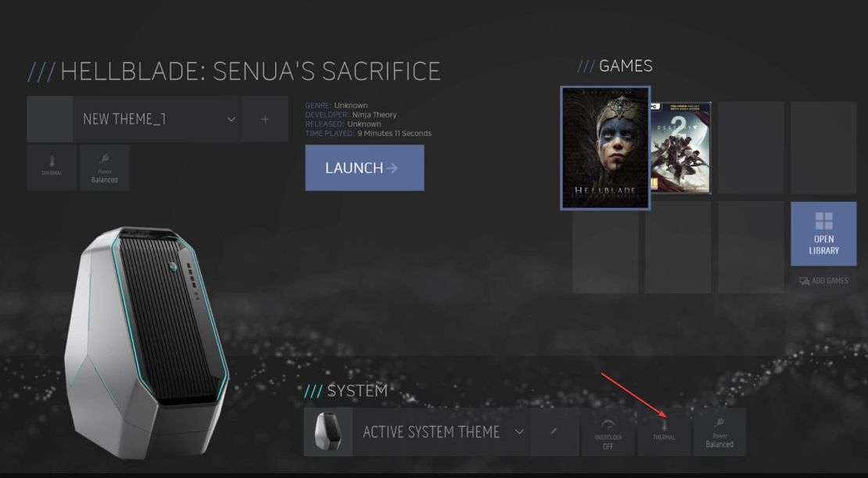Screen dimensions: 868x478
Task: Click the pencil edit icon beside system theme
Action: pyautogui.click(x=554, y=432)
